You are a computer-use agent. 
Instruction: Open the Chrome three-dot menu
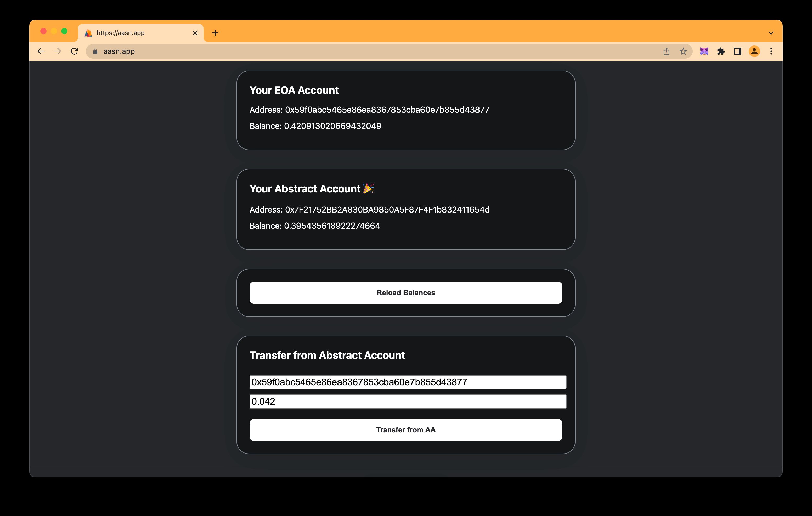[771, 51]
